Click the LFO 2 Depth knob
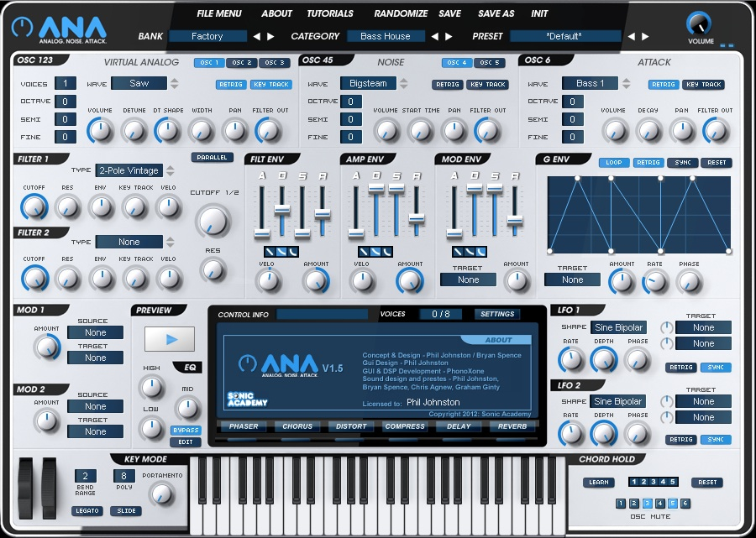This screenshot has height=538, width=756. [x=604, y=433]
